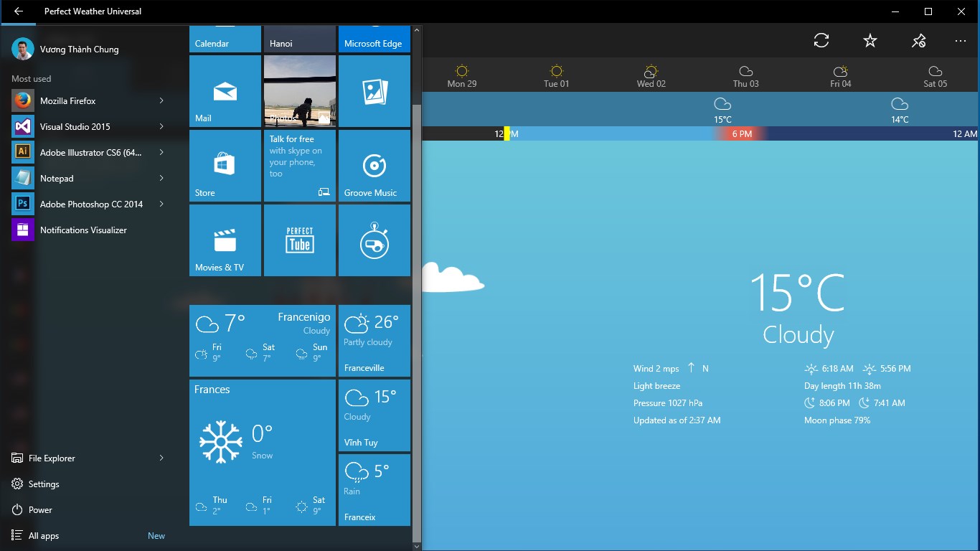This screenshot has width=980, height=551.
Task: Open the Perfect Tube tile
Action: coord(300,240)
